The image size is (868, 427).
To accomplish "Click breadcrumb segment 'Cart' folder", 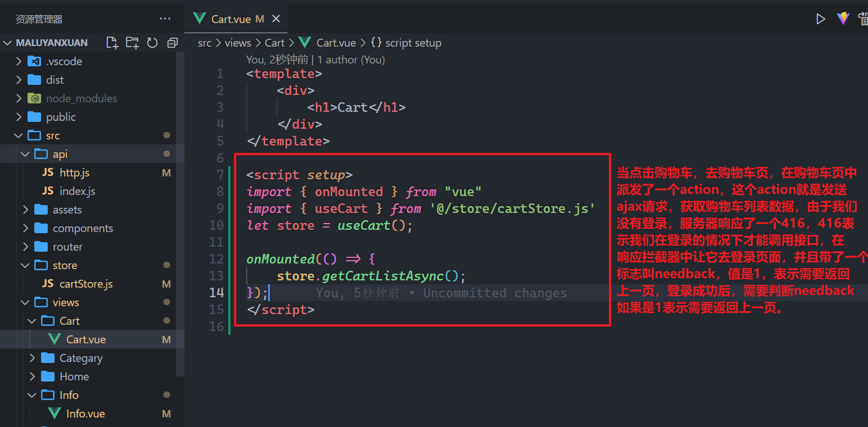I will [x=274, y=43].
